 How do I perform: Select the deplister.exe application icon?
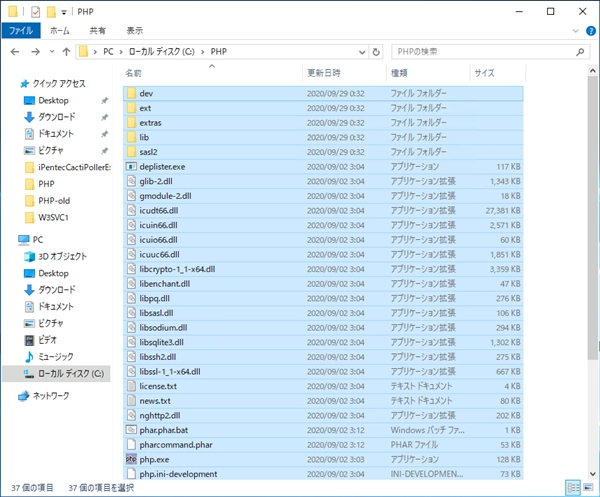point(132,166)
